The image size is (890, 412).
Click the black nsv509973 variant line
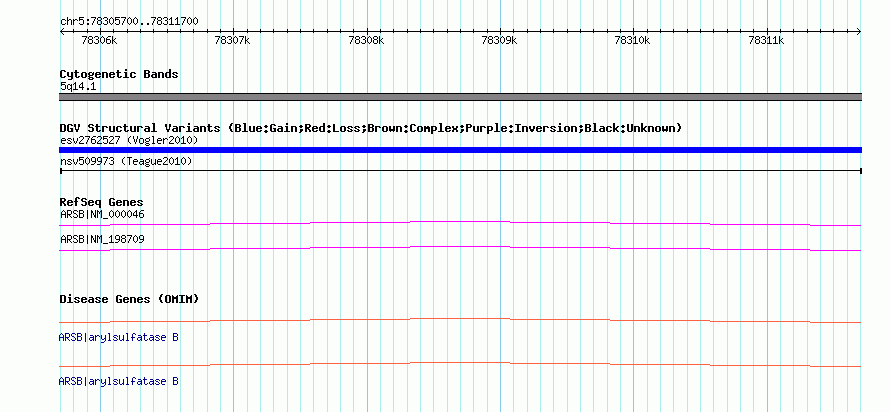point(460,170)
